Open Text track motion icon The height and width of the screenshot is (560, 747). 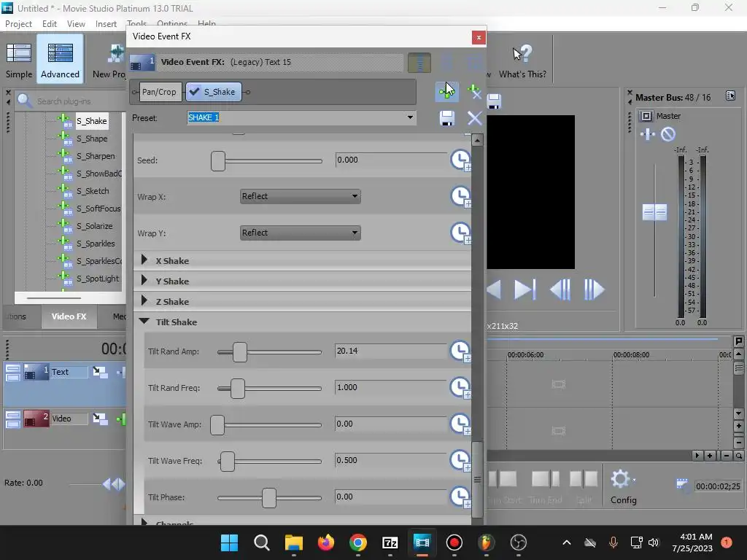click(x=100, y=372)
